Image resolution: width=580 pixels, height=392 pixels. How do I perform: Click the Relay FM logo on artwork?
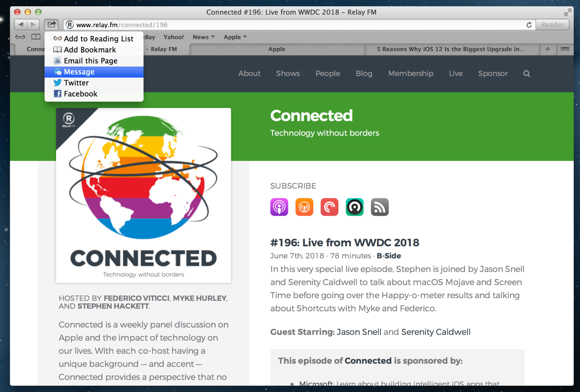[x=69, y=120]
